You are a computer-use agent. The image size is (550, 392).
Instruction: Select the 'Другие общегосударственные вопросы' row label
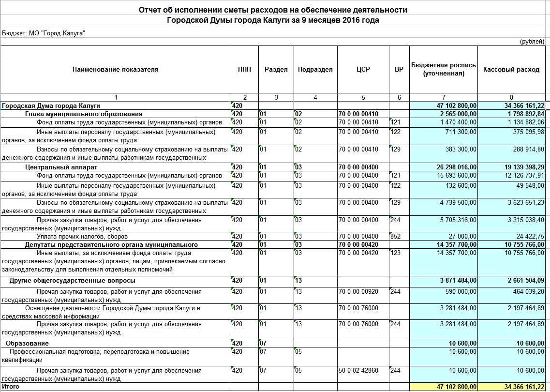point(72,281)
